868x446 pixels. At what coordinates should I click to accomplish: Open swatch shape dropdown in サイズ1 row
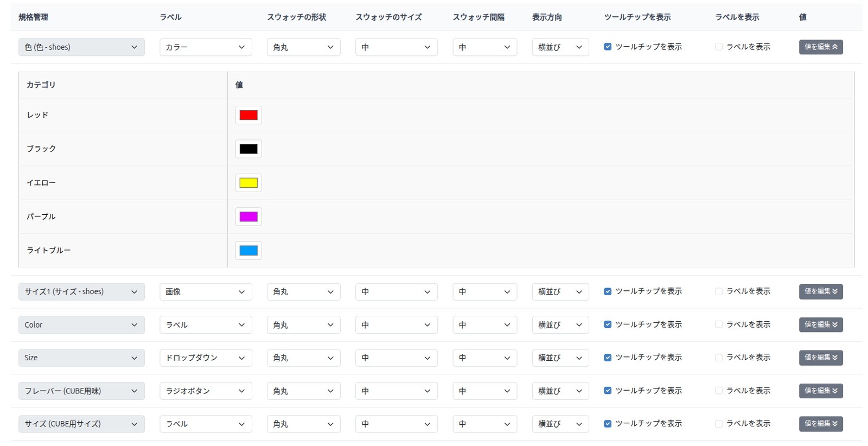point(303,292)
